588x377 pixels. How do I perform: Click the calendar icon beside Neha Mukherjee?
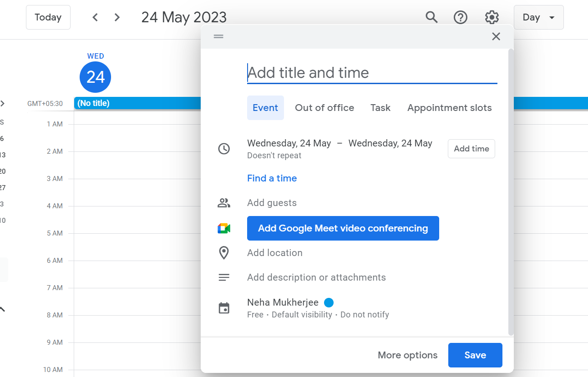(224, 308)
